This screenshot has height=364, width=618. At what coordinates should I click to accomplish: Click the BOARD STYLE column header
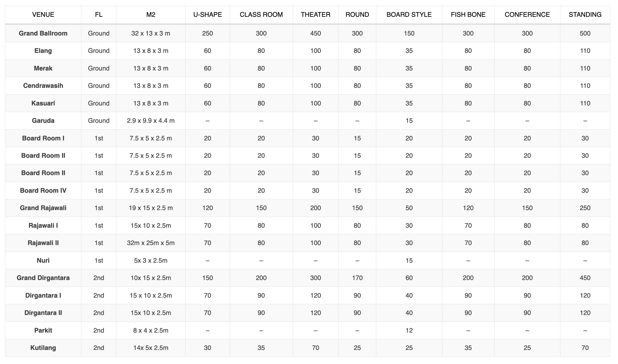(409, 15)
